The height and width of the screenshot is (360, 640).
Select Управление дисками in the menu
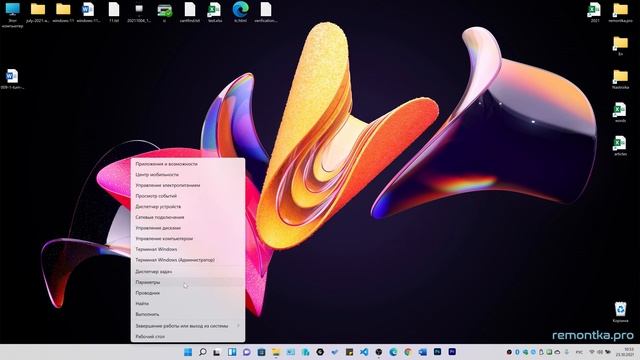point(188,228)
